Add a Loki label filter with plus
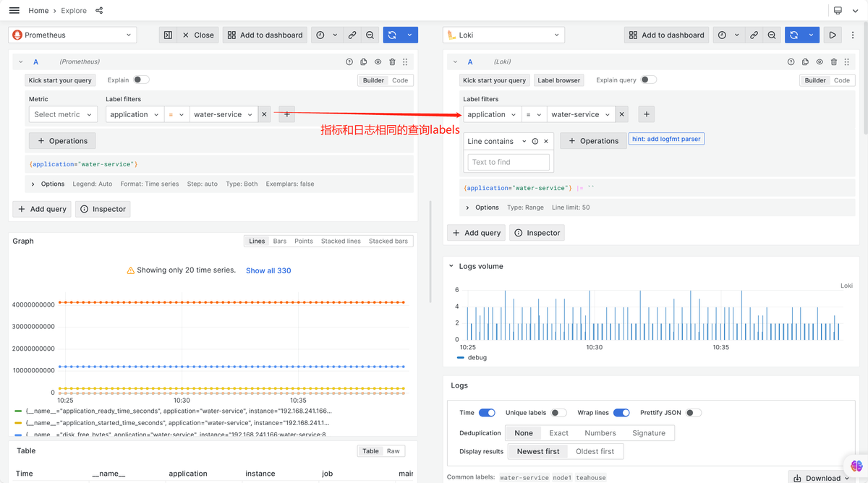Image resolution: width=868 pixels, height=483 pixels. (x=647, y=114)
